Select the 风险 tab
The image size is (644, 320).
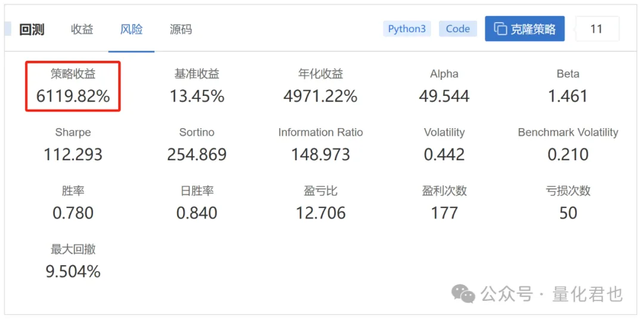pyautogui.click(x=131, y=30)
